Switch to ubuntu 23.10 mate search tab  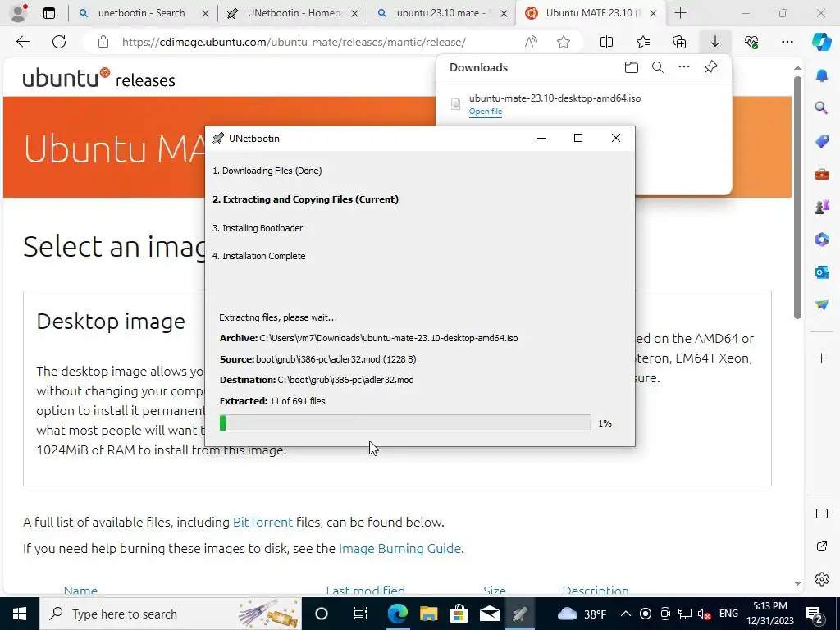coord(441,13)
